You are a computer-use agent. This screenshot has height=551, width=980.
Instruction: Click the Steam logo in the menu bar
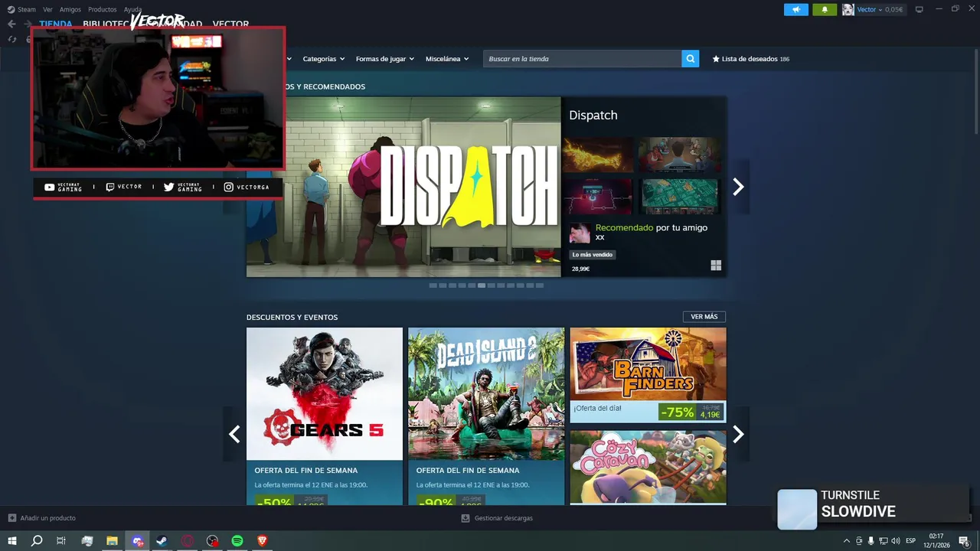tap(11, 9)
